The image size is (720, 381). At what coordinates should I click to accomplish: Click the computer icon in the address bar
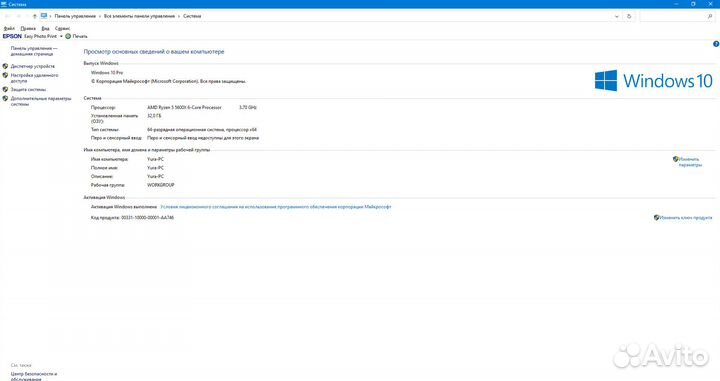point(44,16)
